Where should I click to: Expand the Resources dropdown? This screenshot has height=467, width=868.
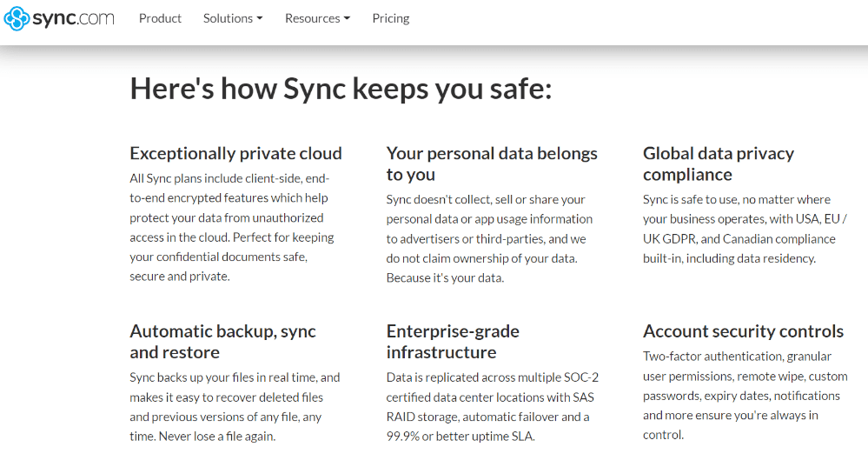[x=317, y=18]
